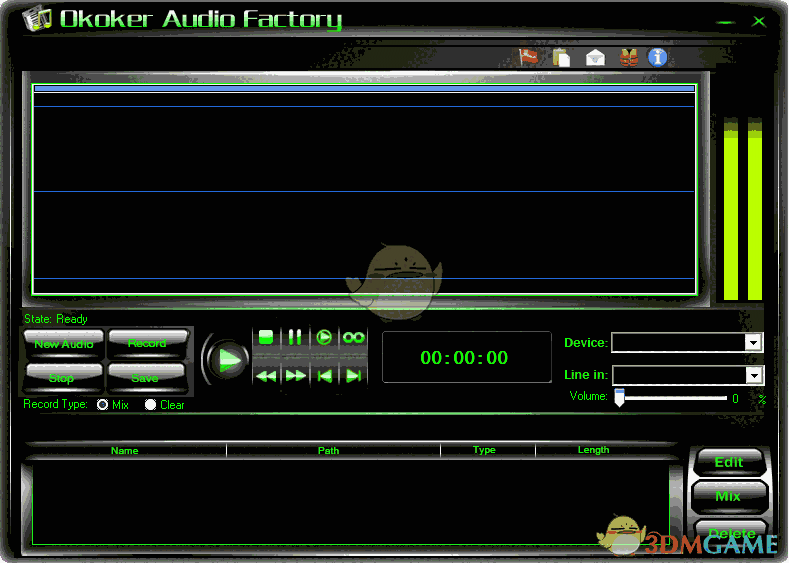Click the large round Play button
789x563 pixels.
coord(228,360)
